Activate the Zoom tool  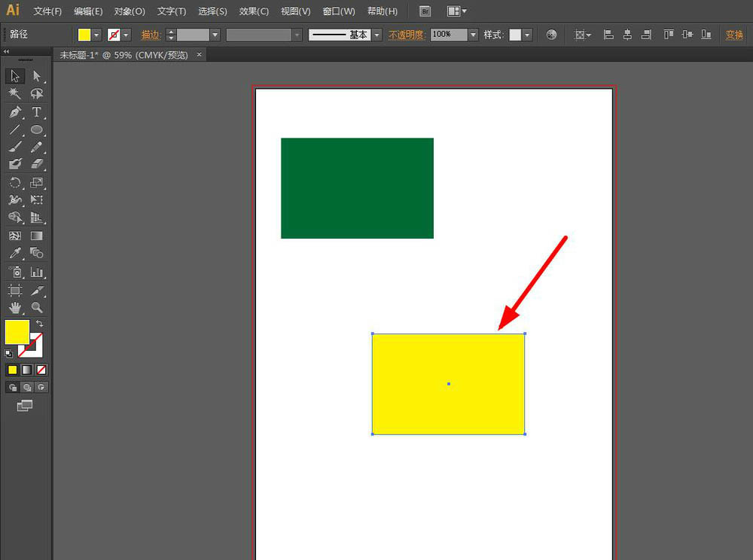[x=36, y=308]
